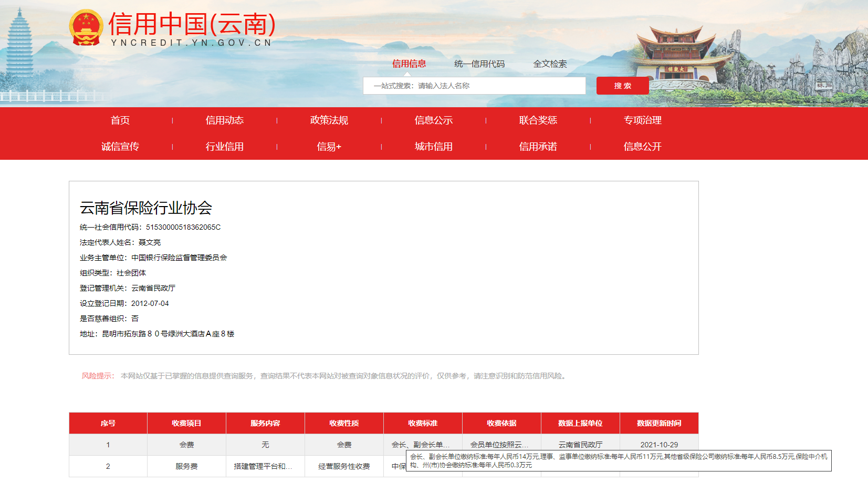Open 信息公开 menu item
Screen dimensions: 868x482
coord(643,147)
